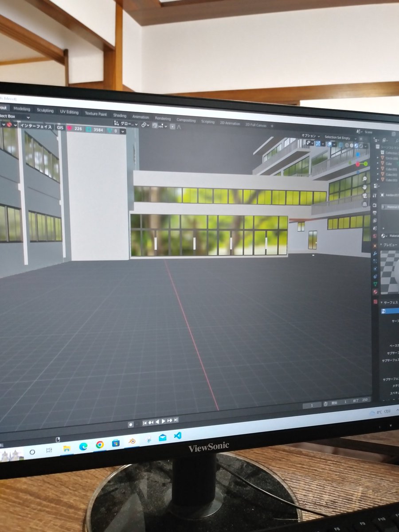The height and width of the screenshot is (532, 399).
Task: Toggle perspective/orthographic grid icon
Action: point(365,204)
